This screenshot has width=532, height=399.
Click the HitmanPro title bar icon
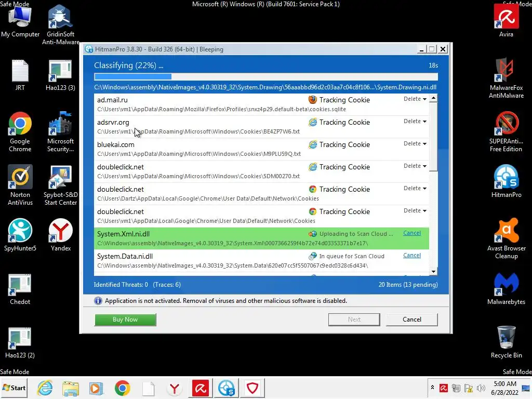click(x=89, y=49)
